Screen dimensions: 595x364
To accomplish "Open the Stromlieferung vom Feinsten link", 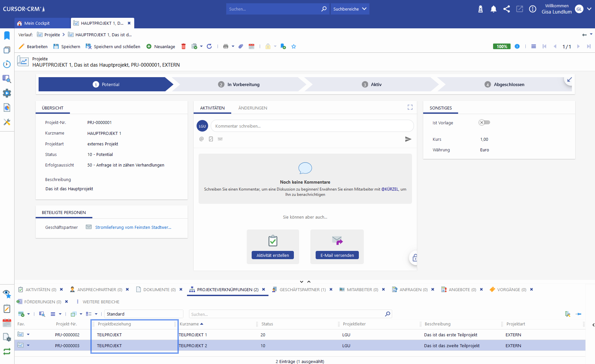I will tap(133, 228).
